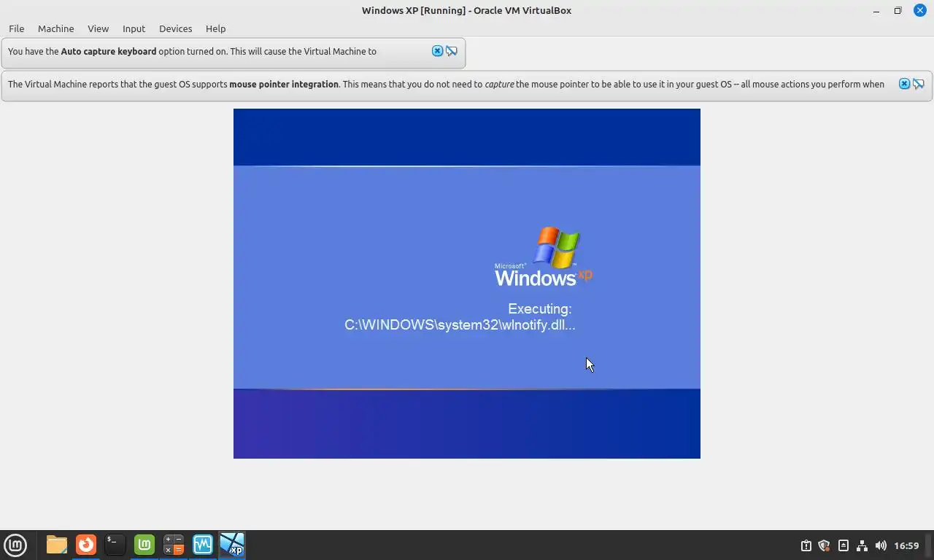Open the Machine menu

click(55, 28)
